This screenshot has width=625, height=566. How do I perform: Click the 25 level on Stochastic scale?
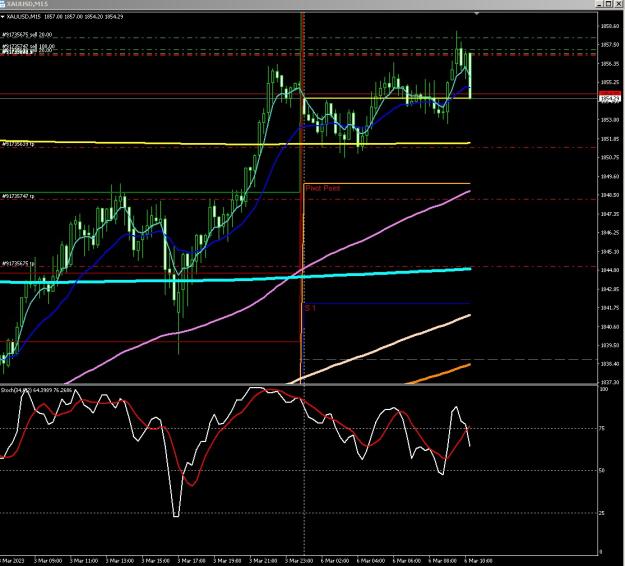[602, 513]
